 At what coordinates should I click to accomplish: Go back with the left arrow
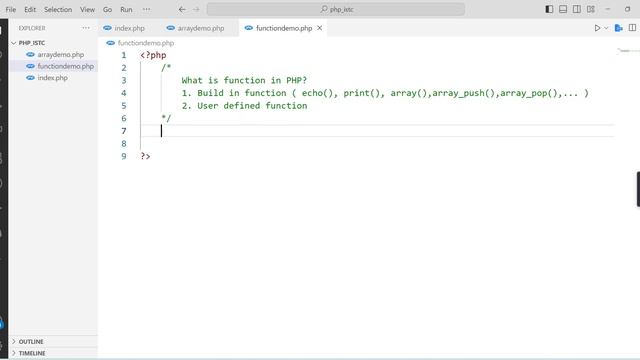click(182, 9)
